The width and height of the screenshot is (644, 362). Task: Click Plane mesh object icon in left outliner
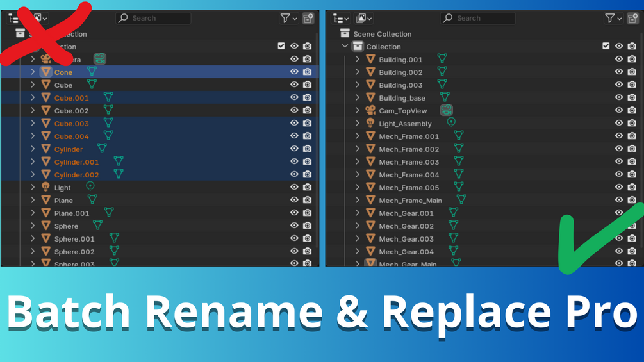click(46, 200)
